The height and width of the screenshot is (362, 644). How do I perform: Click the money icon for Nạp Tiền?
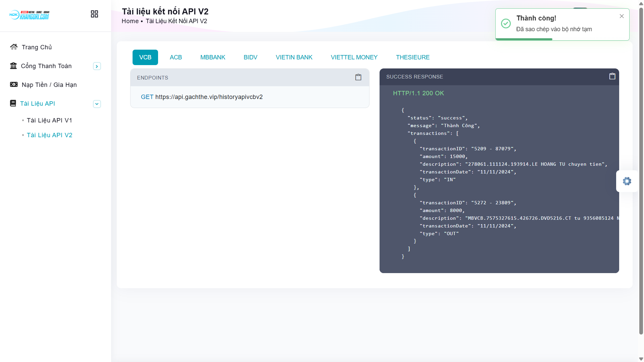pyautogui.click(x=14, y=85)
